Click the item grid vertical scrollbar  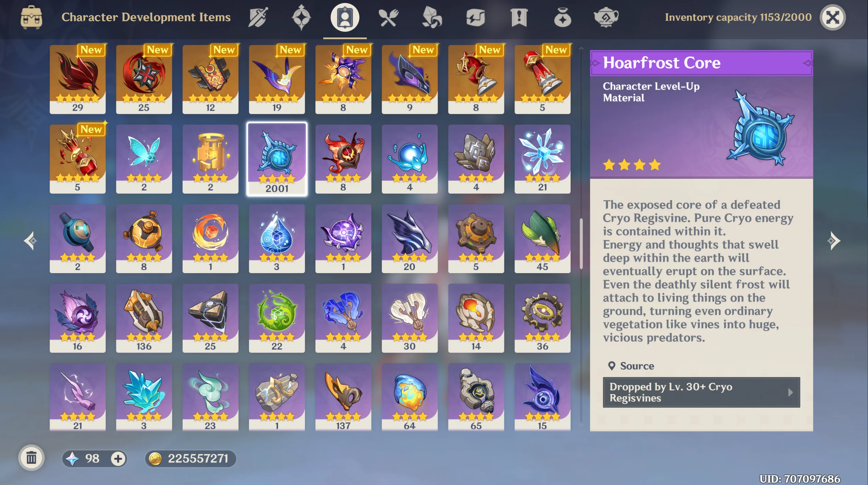pyautogui.click(x=581, y=244)
